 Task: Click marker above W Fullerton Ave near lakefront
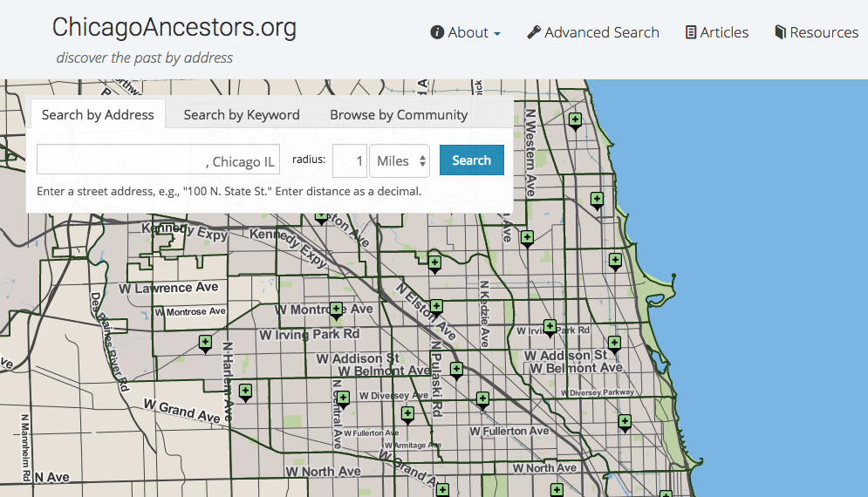click(625, 423)
